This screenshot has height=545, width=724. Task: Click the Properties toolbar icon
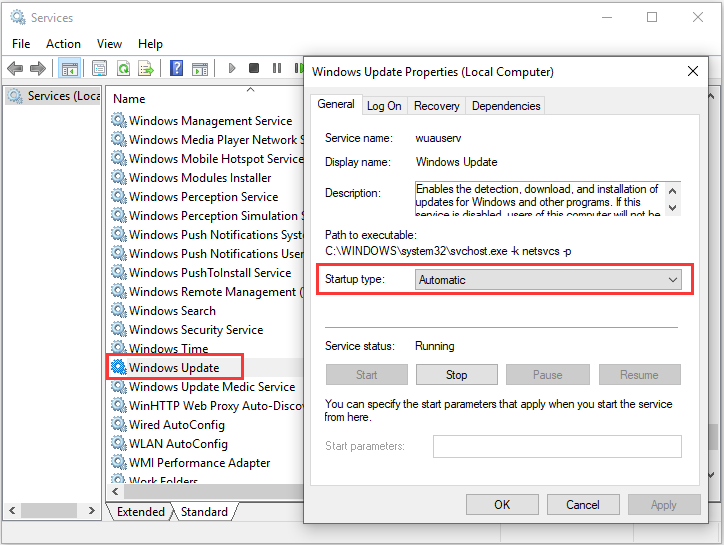pyautogui.click(x=99, y=69)
